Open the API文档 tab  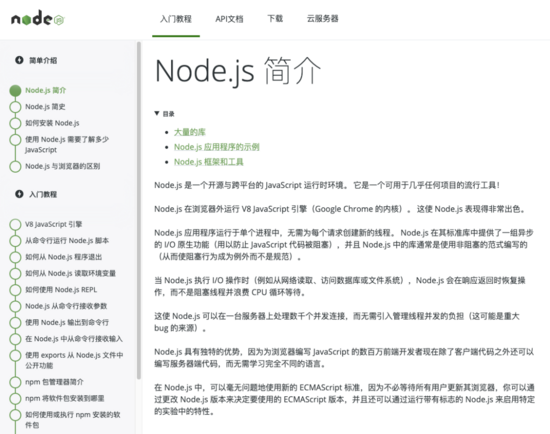(229, 19)
